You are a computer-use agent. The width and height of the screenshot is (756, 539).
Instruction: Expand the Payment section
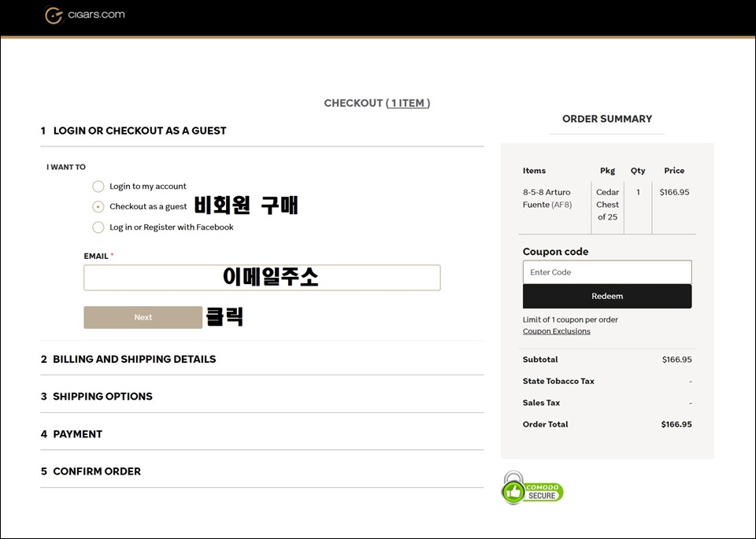[72, 434]
